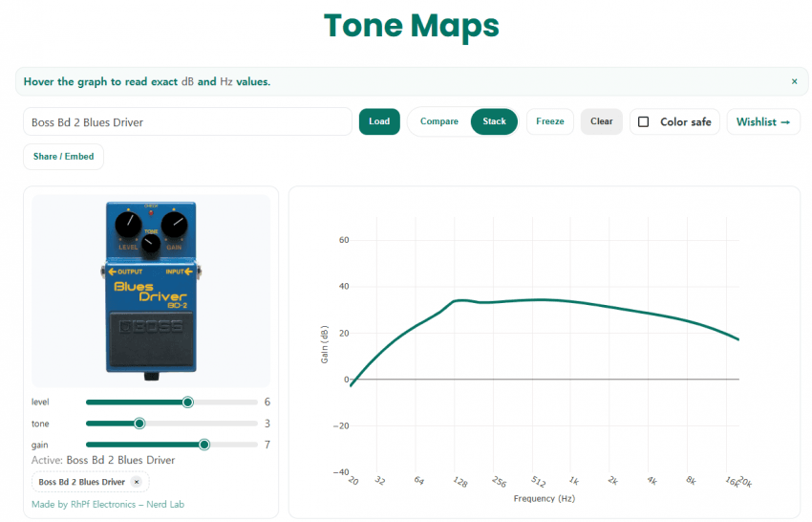The width and height of the screenshot is (812, 522).
Task: Click the pedal name search field
Action: coord(187,122)
